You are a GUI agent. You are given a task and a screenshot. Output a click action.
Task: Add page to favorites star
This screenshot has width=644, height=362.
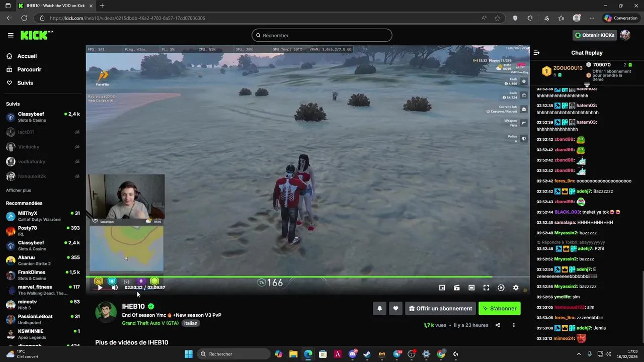498,18
